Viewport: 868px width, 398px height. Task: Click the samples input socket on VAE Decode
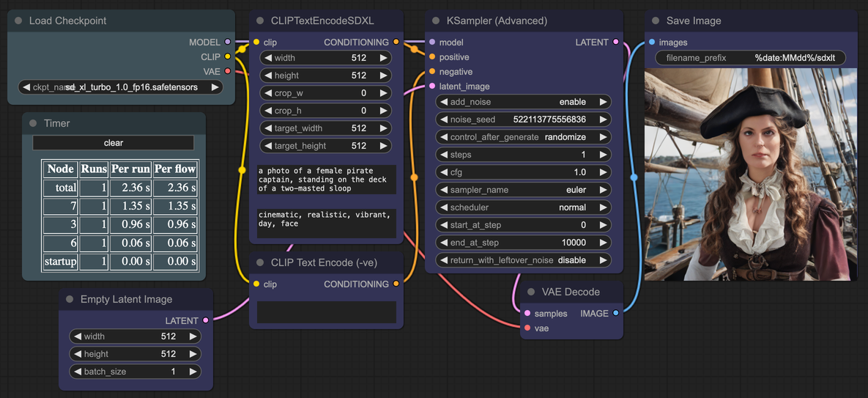point(527,313)
